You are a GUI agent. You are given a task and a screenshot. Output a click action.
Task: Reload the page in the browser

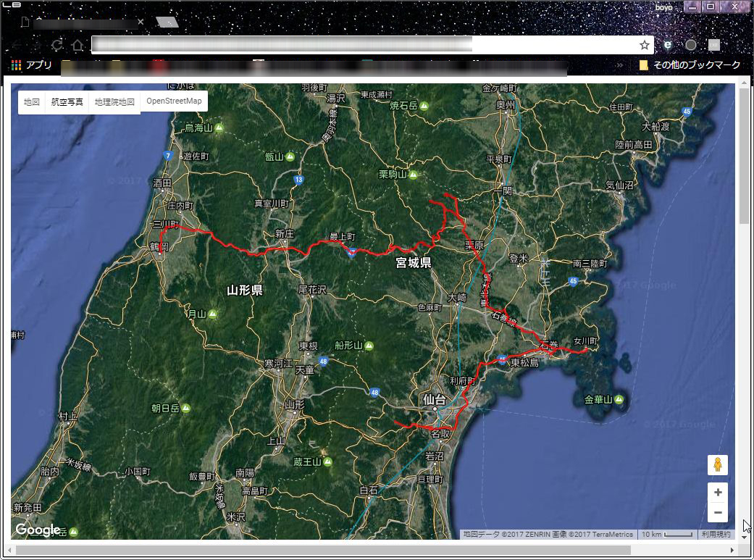click(x=57, y=45)
